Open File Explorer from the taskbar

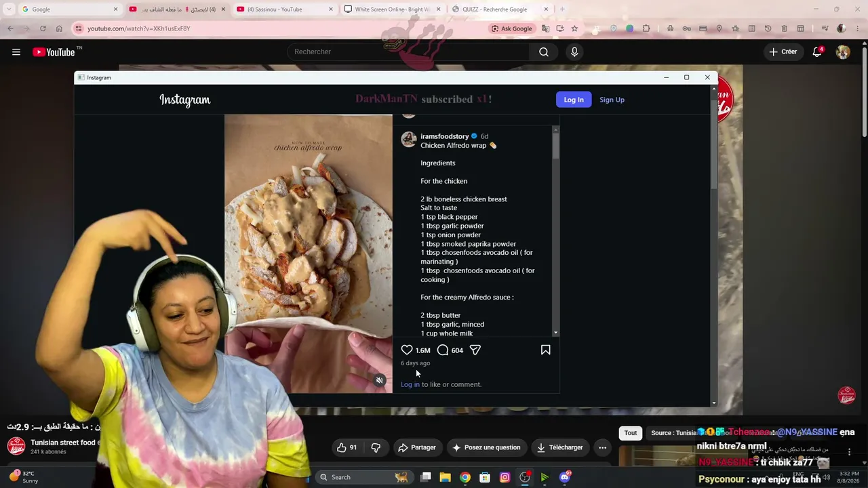point(445,477)
